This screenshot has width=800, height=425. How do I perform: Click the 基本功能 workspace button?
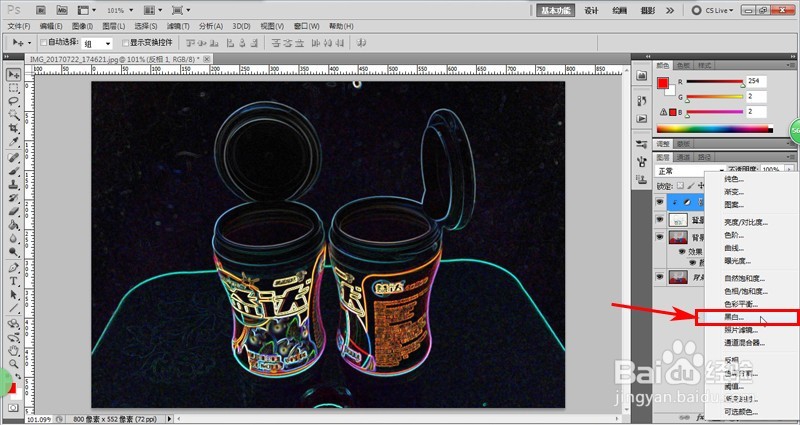tap(556, 10)
